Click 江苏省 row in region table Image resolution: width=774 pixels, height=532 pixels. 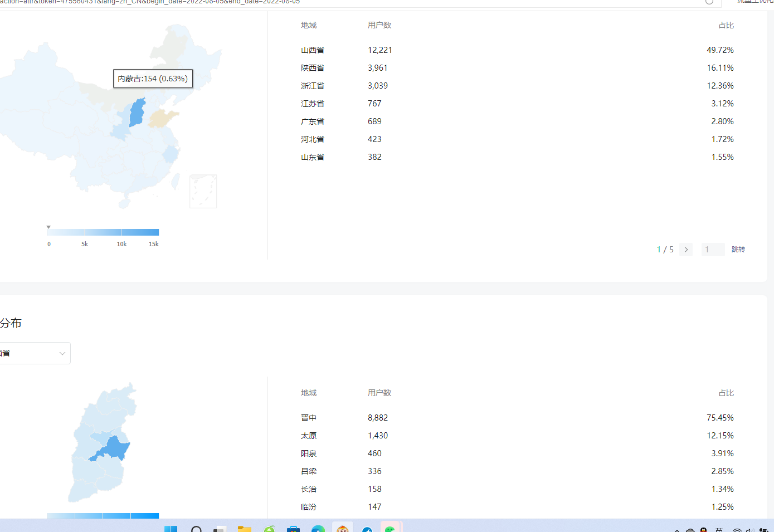[x=517, y=104]
